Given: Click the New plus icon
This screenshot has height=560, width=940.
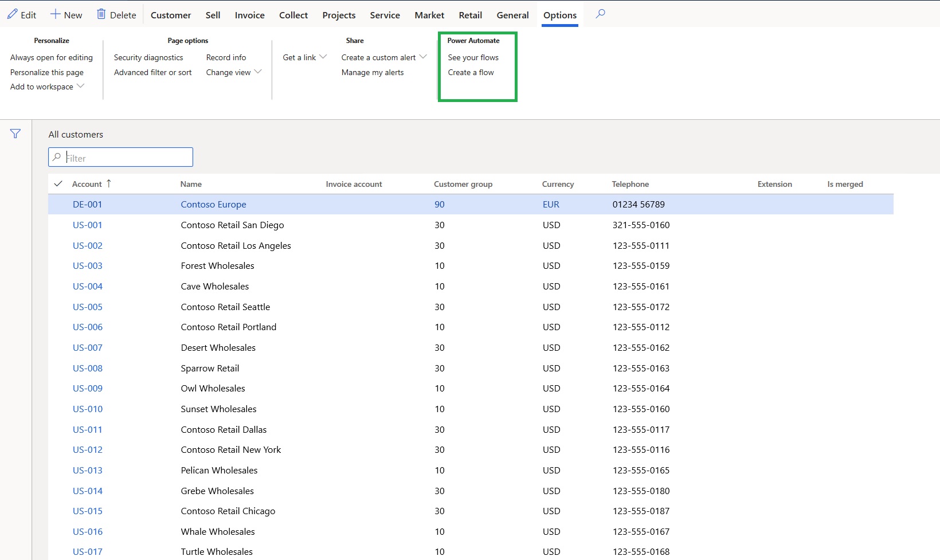Looking at the screenshot, I should (x=56, y=14).
